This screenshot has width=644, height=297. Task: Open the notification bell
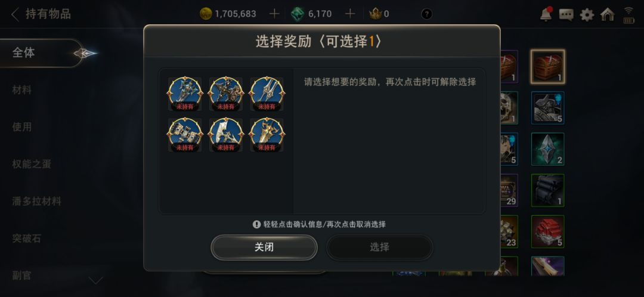click(x=546, y=14)
